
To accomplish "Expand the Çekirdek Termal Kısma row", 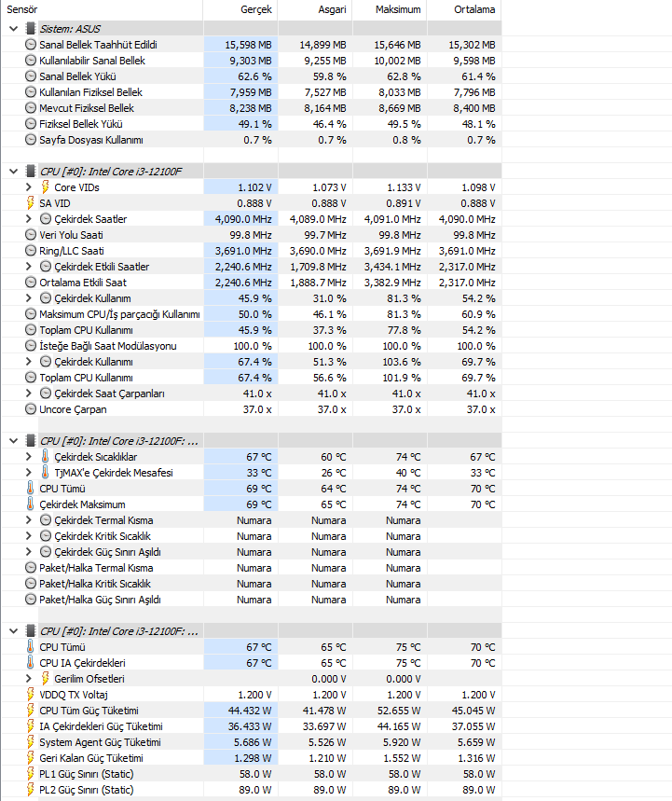I will (x=29, y=519).
